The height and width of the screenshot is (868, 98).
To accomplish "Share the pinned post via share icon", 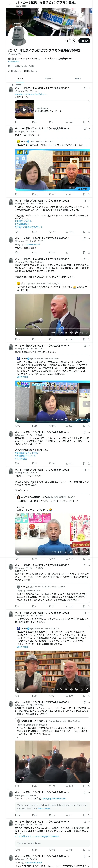I will (89, 122).
